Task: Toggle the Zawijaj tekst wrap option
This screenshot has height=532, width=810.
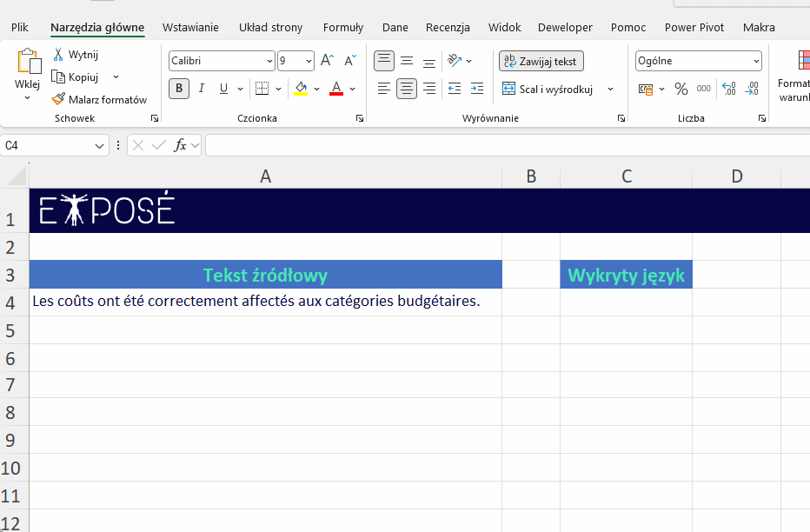Action: tap(541, 61)
